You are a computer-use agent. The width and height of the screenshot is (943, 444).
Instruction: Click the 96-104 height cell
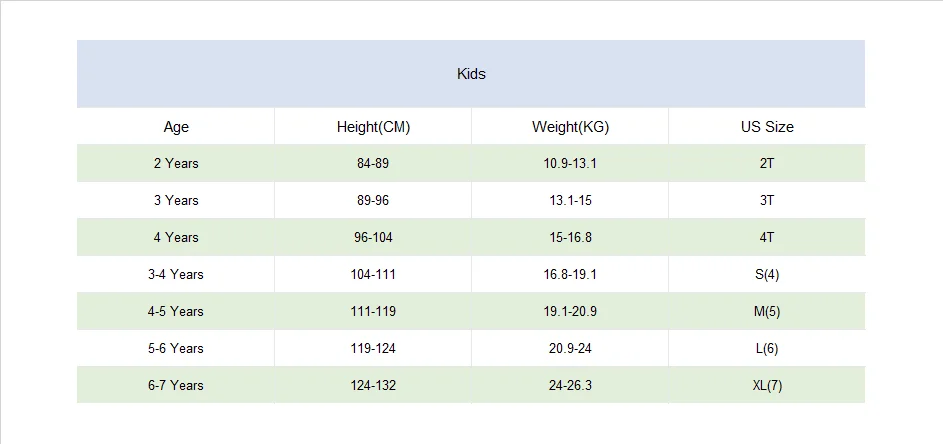373,237
